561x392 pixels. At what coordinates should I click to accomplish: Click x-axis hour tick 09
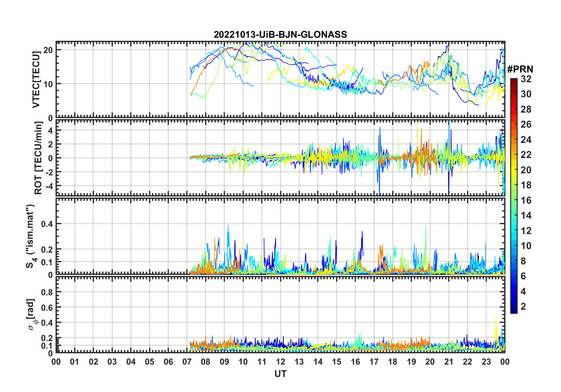tap(224, 362)
